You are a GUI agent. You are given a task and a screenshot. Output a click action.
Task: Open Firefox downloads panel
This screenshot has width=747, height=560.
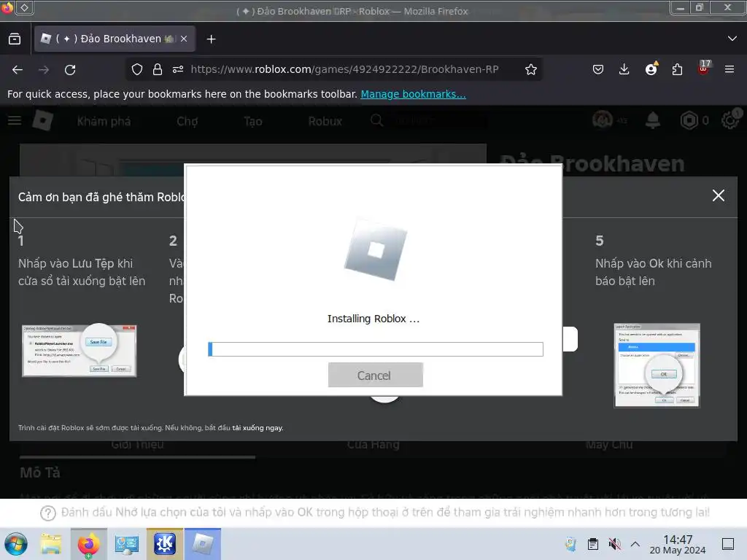point(624,69)
